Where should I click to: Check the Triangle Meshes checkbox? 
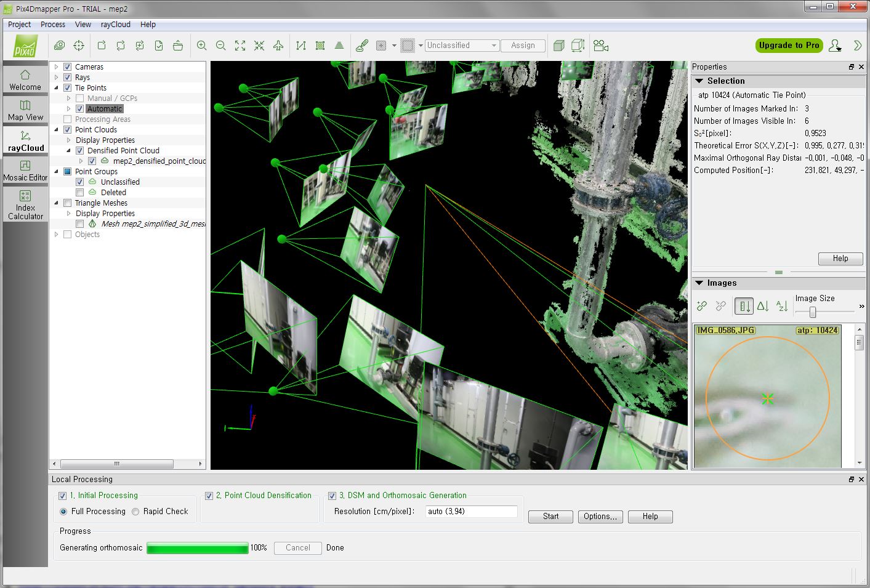coord(68,203)
